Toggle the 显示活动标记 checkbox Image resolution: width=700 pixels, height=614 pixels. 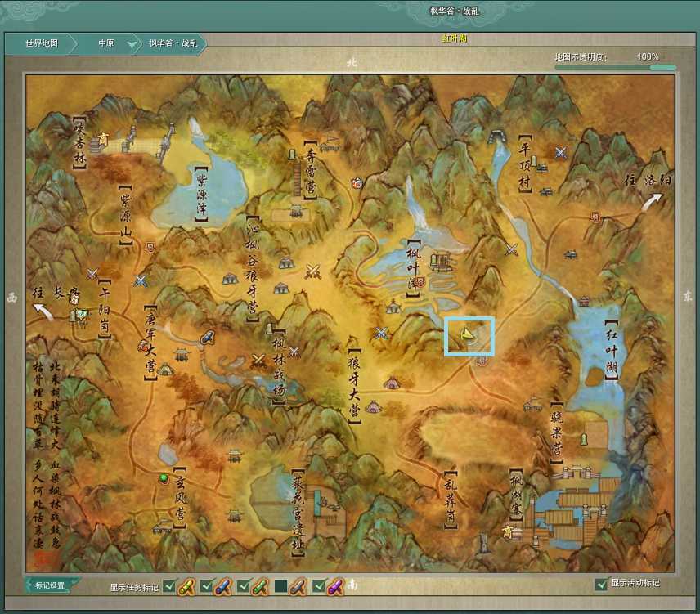coord(602,584)
